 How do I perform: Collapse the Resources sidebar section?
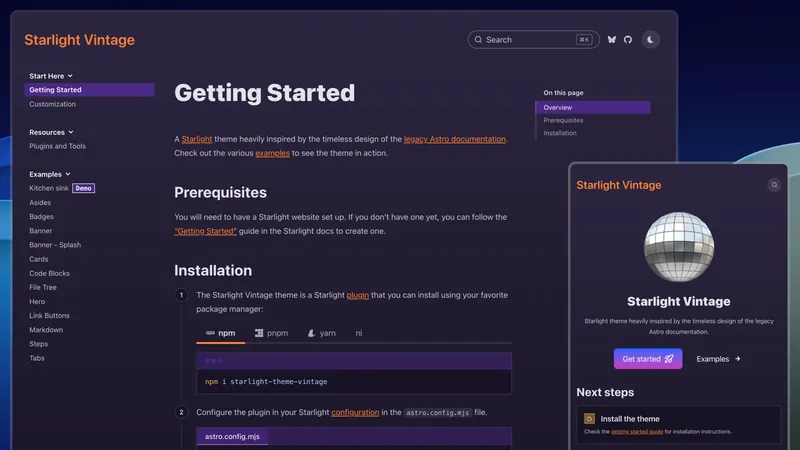[x=51, y=132]
